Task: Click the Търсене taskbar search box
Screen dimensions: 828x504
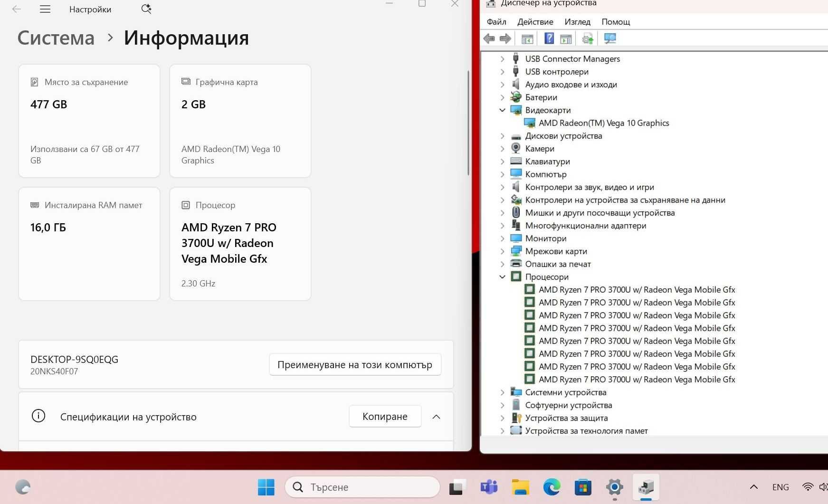Action: 362,487
